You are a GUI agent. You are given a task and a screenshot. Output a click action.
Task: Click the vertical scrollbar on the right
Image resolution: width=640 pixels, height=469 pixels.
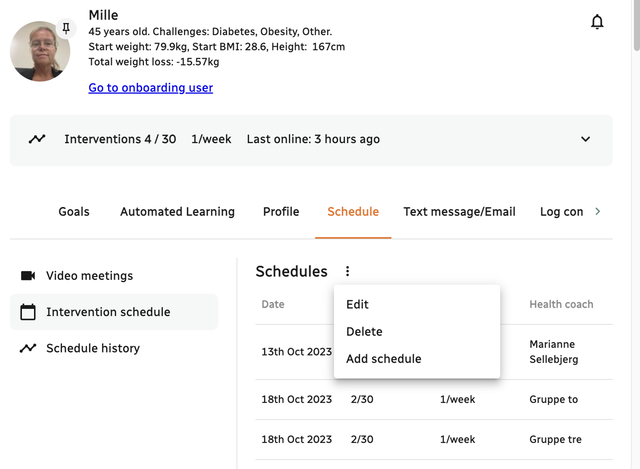634,30
